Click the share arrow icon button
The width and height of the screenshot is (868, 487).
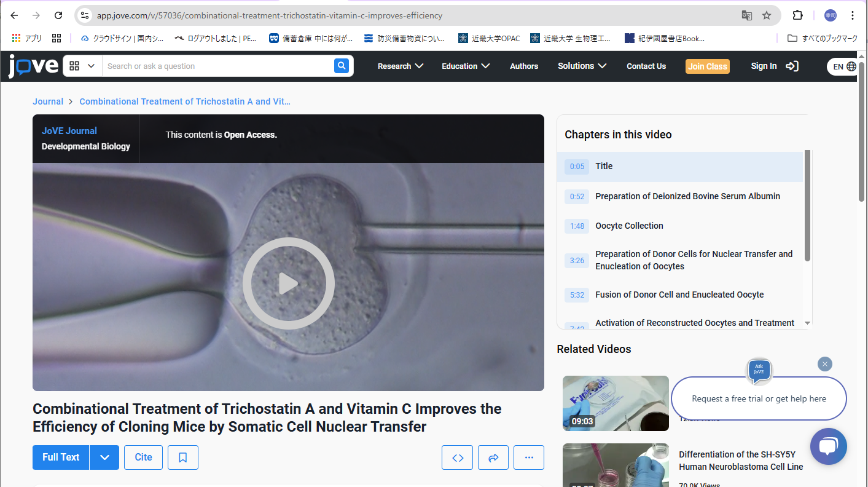(493, 457)
